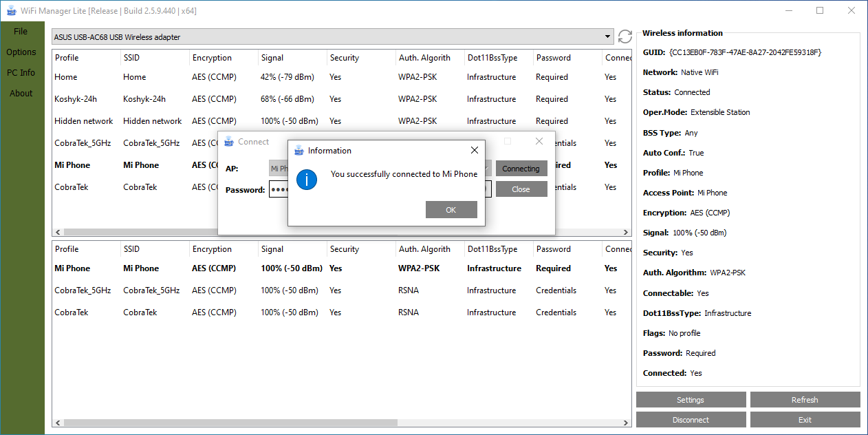This screenshot has height=435, width=868.
Task: Click success message in Information dialog
Action: tap(404, 174)
